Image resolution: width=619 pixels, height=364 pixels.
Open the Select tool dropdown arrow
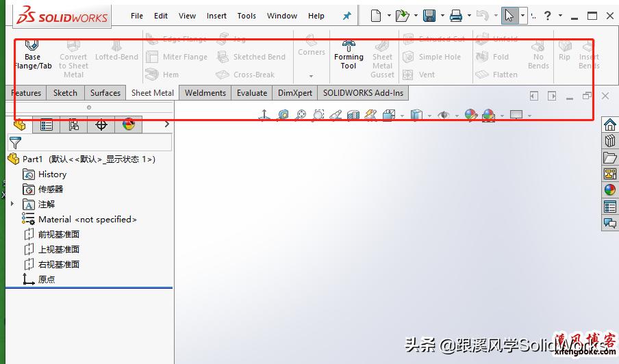(522, 16)
